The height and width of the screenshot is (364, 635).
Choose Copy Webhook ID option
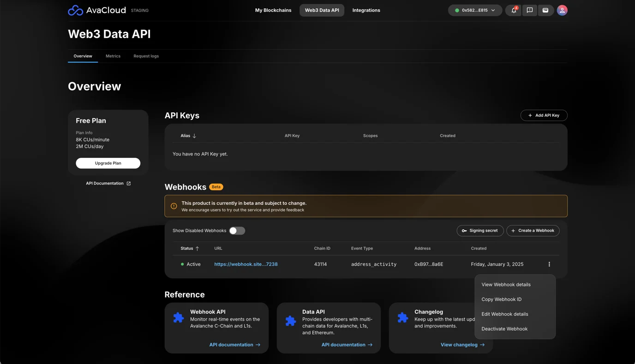[501, 299]
